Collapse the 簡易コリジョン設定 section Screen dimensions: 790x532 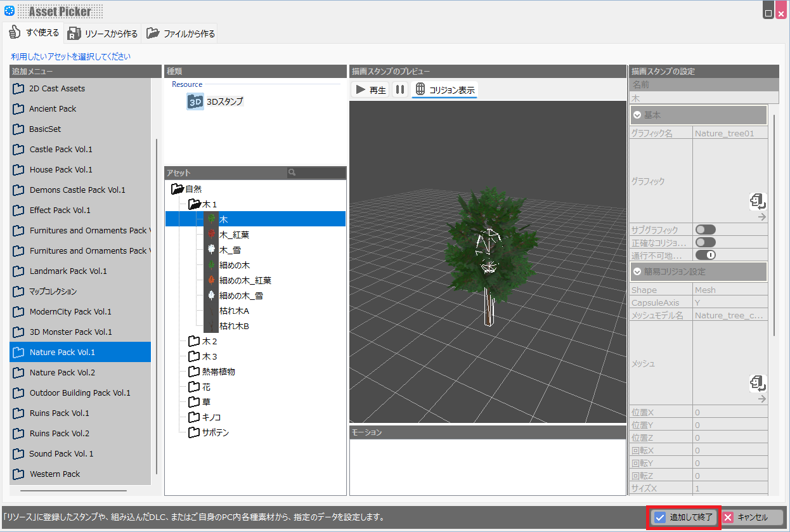tap(637, 271)
